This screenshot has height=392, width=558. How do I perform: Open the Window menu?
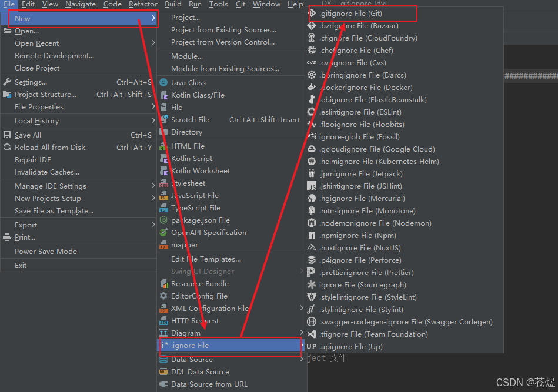click(x=266, y=4)
